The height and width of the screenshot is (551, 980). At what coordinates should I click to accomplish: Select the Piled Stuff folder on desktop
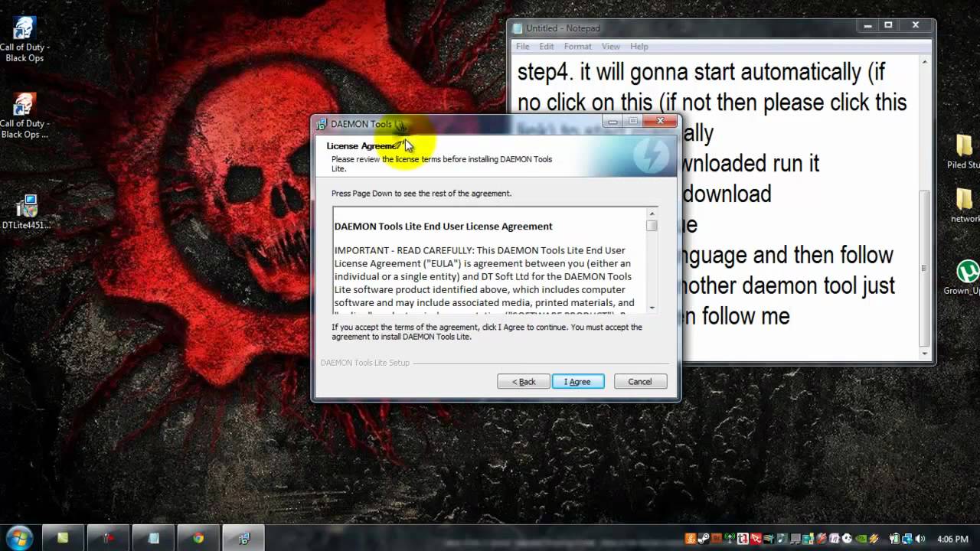(x=964, y=151)
